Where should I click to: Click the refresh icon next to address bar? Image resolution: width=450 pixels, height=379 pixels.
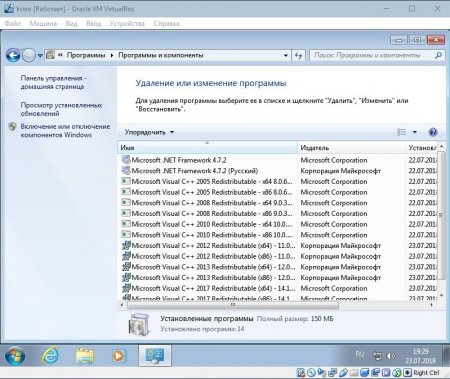299,55
